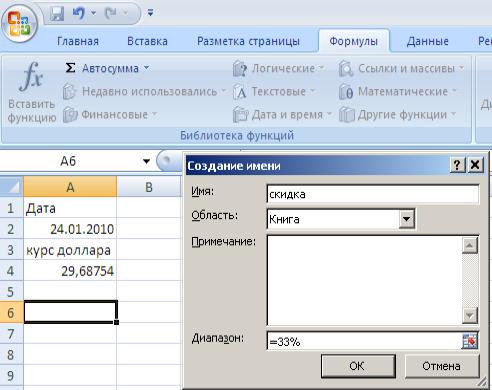Image resolution: width=492 pixels, height=390 pixels.
Task: Select the cell with 29,68754
Action: coord(70,271)
